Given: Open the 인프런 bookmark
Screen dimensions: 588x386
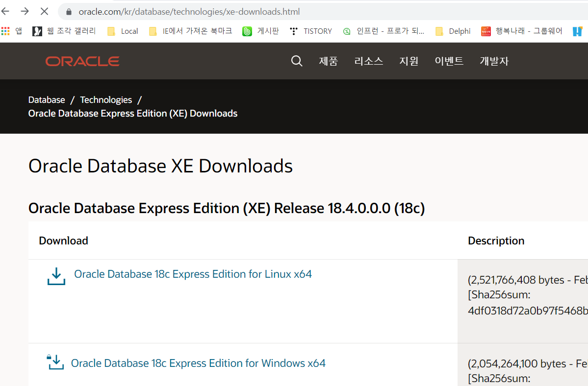Looking at the screenshot, I should pyautogui.click(x=383, y=31).
